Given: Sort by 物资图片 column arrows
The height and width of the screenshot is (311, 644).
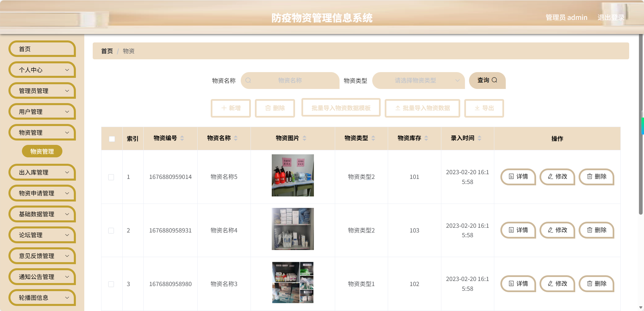Looking at the screenshot, I should pyautogui.click(x=304, y=138).
